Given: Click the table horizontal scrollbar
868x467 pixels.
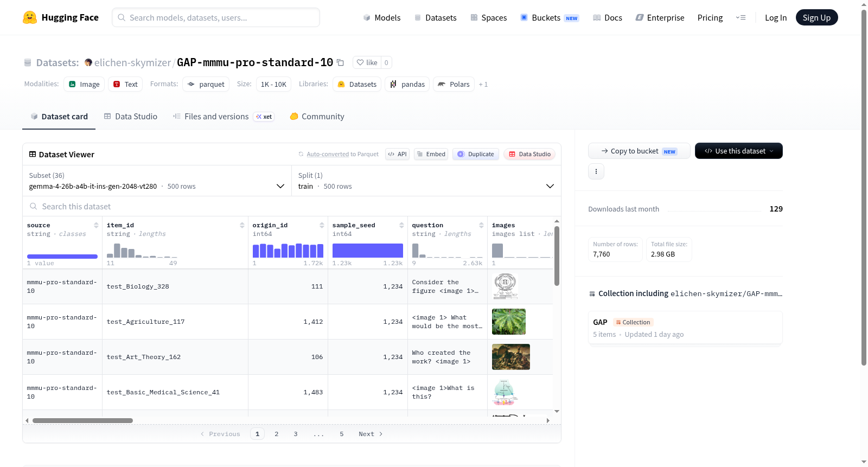Looking at the screenshot, I should pyautogui.click(x=82, y=420).
